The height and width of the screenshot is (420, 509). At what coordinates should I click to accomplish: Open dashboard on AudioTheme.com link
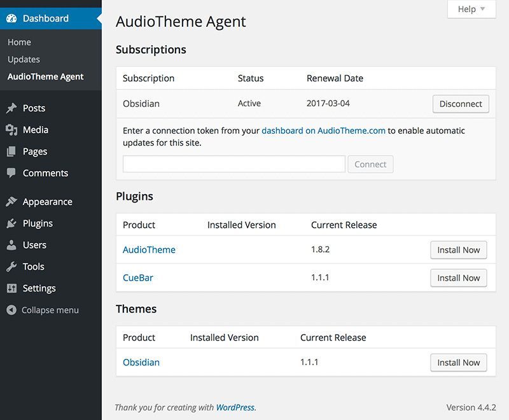click(323, 131)
